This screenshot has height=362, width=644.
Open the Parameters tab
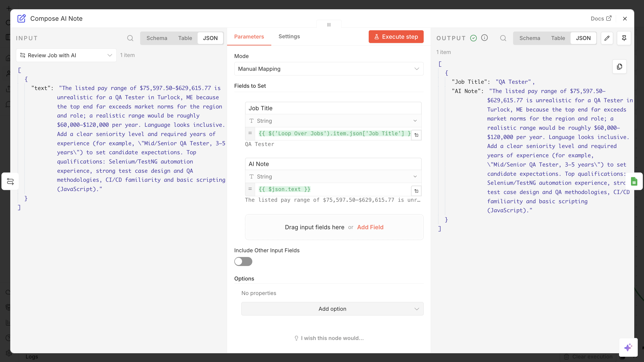pos(249,36)
